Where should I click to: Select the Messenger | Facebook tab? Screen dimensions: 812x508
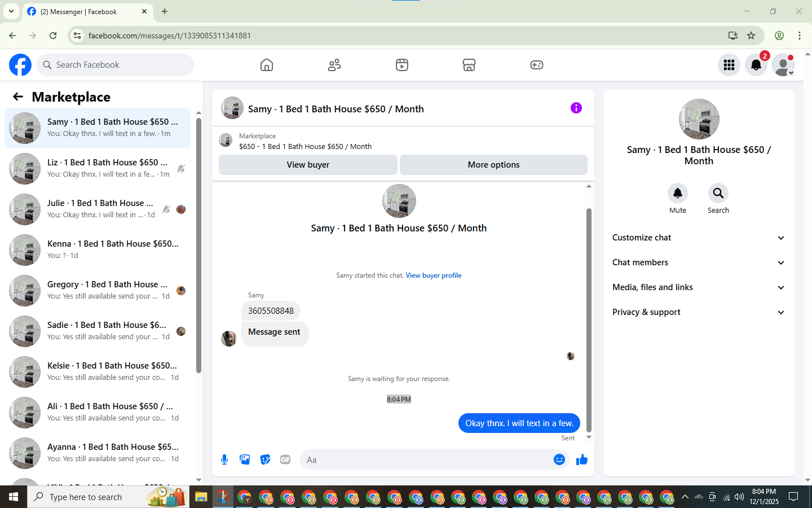pyautogui.click(x=87, y=11)
